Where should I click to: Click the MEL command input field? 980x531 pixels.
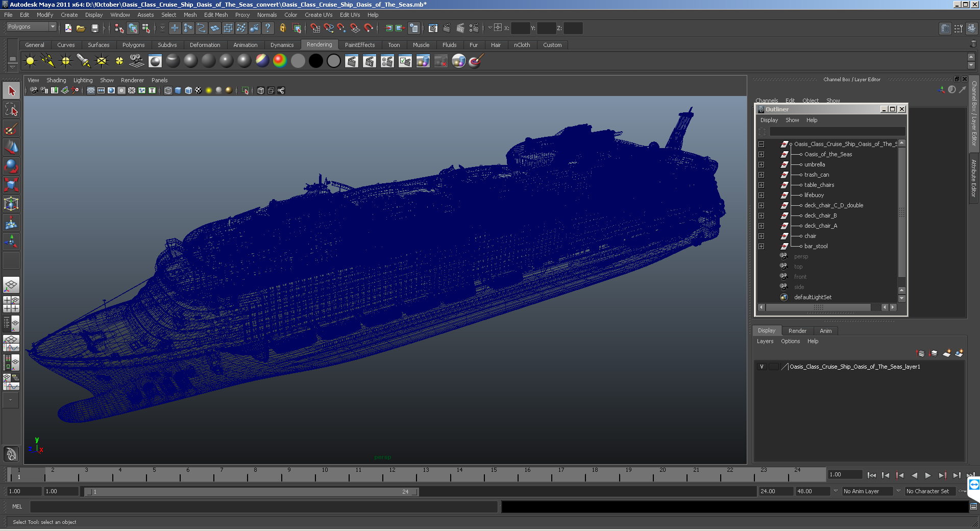click(x=263, y=506)
